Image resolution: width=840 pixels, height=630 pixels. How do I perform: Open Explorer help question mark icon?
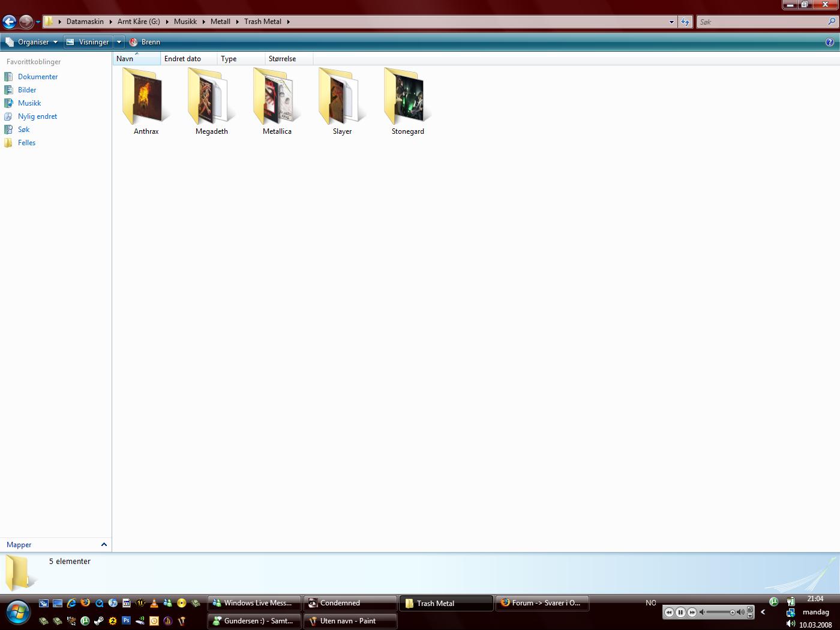(830, 42)
